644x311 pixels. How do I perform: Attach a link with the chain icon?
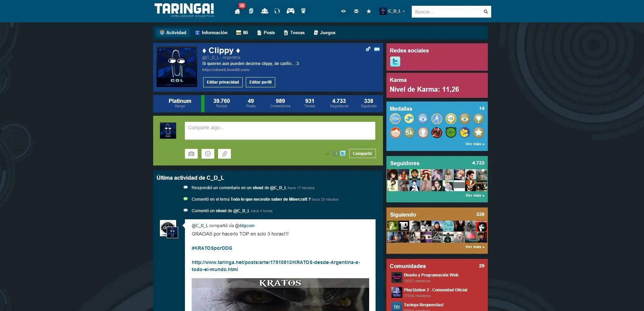[224, 154]
